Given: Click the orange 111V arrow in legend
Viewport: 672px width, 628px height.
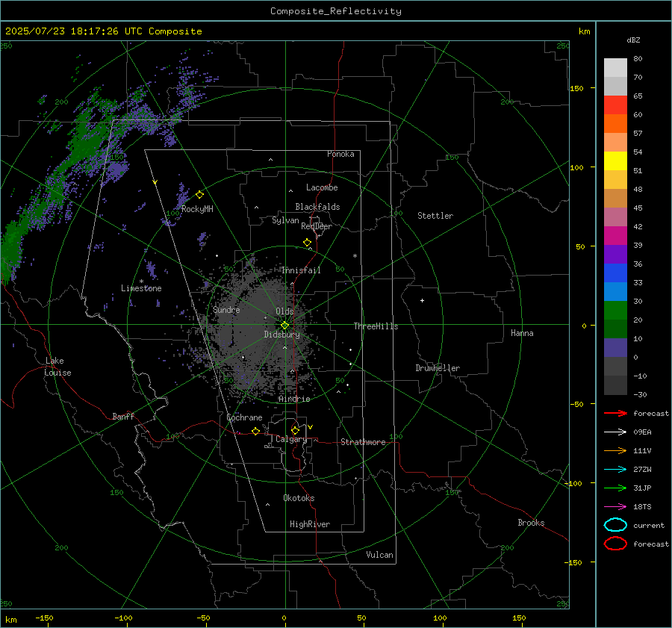Looking at the screenshot, I should click(615, 450).
